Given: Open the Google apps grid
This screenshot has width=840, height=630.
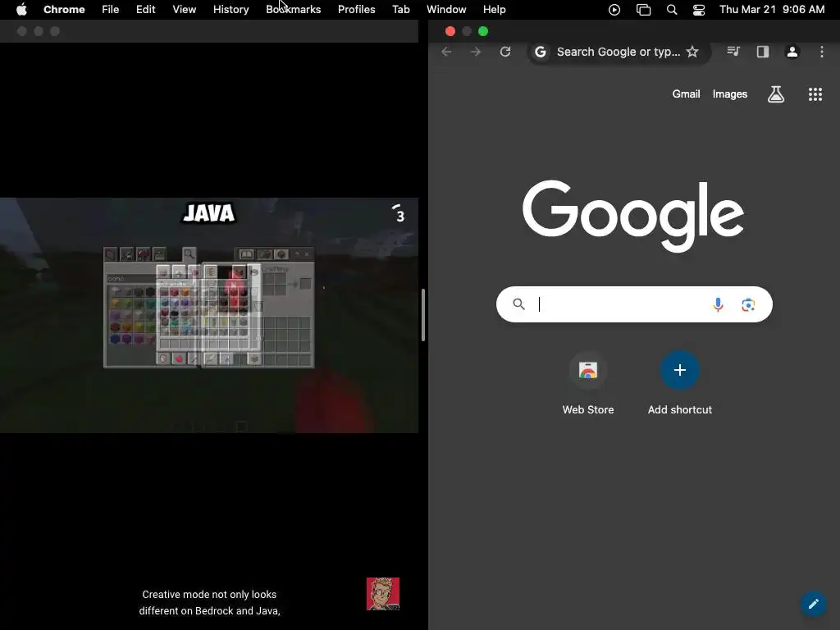Looking at the screenshot, I should 815,94.
